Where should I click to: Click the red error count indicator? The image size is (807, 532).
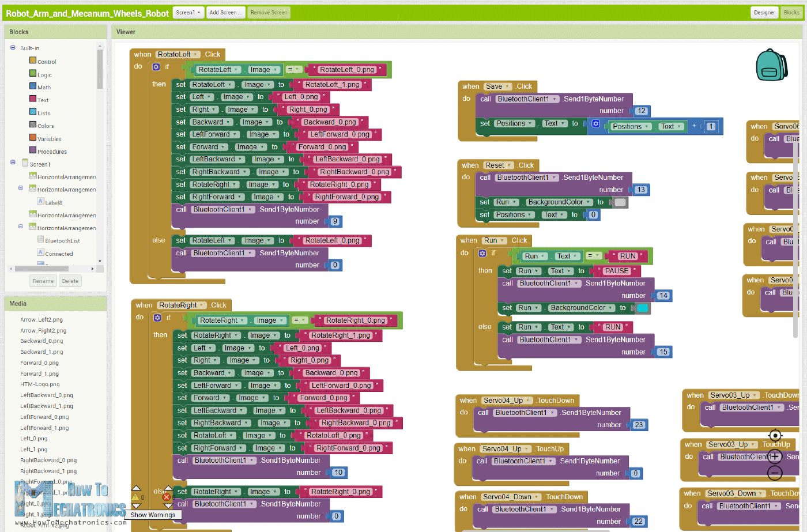point(167,496)
